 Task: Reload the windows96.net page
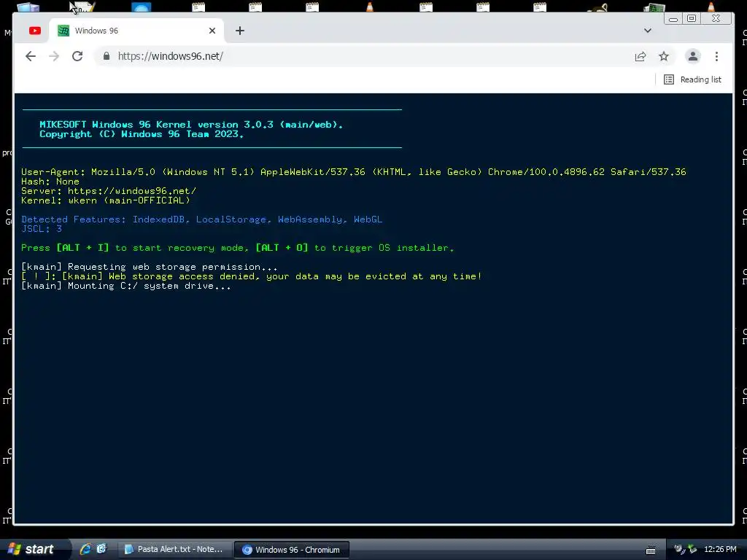tap(77, 56)
